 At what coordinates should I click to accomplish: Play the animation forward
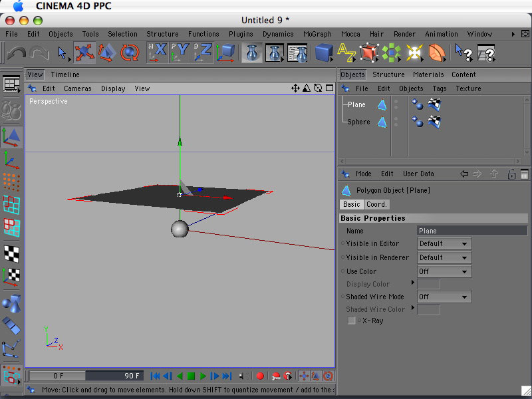203,376
